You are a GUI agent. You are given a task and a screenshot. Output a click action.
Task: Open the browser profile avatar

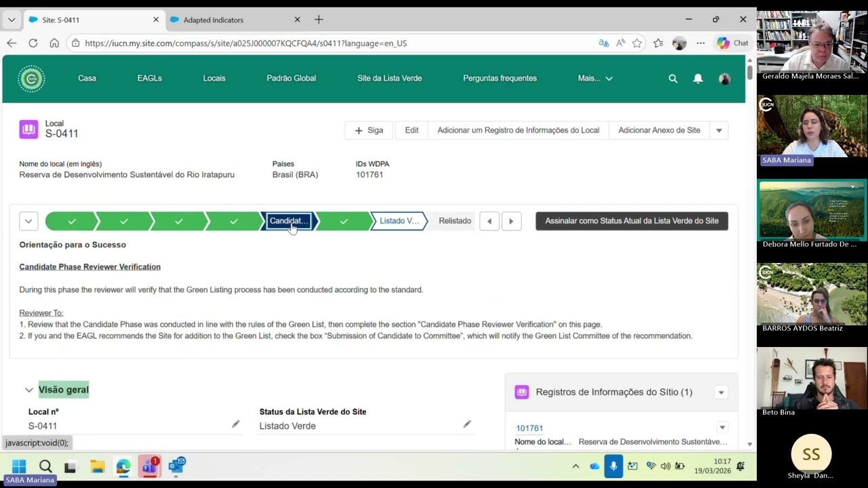(679, 43)
